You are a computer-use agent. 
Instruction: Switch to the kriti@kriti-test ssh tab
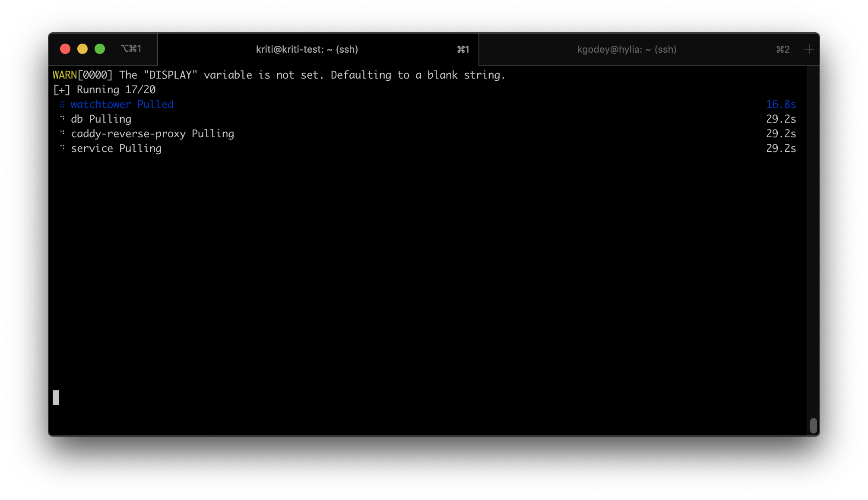coord(318,49)
